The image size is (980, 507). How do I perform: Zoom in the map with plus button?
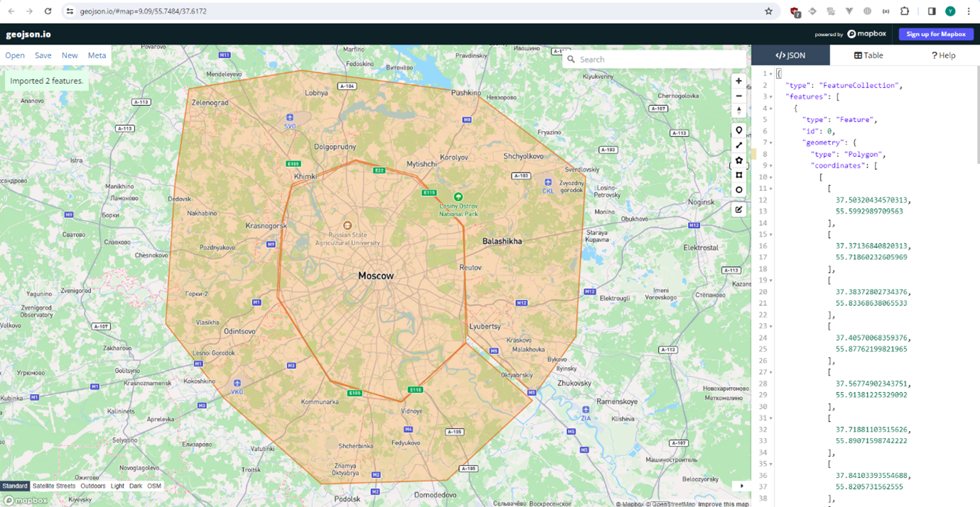click(738, 81)
